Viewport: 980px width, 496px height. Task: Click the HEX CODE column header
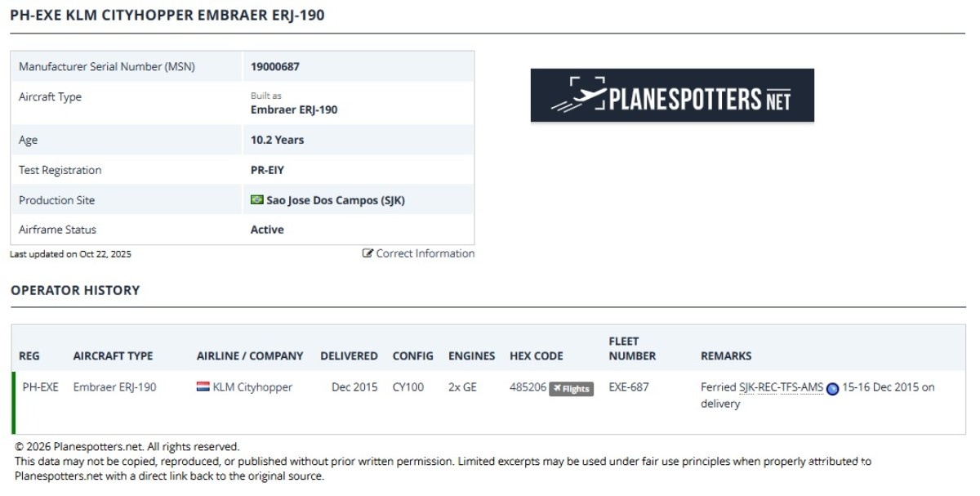point(537,356)
